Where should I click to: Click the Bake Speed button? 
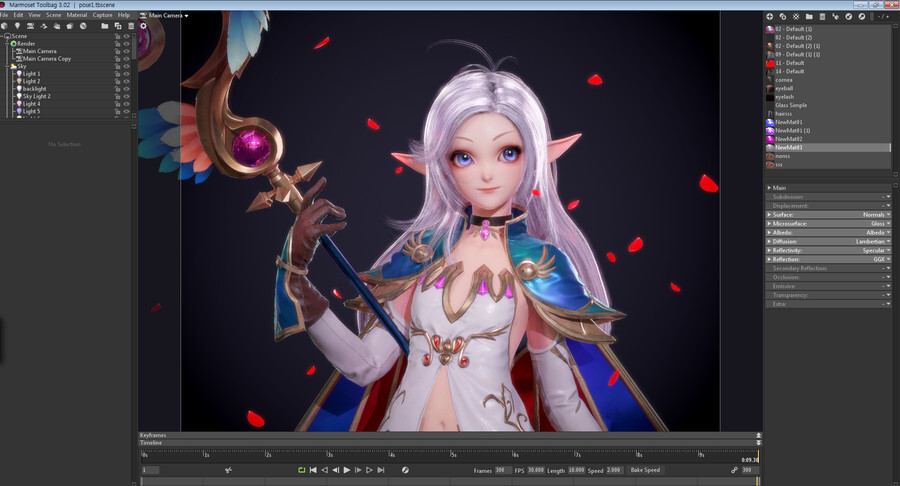645,470
